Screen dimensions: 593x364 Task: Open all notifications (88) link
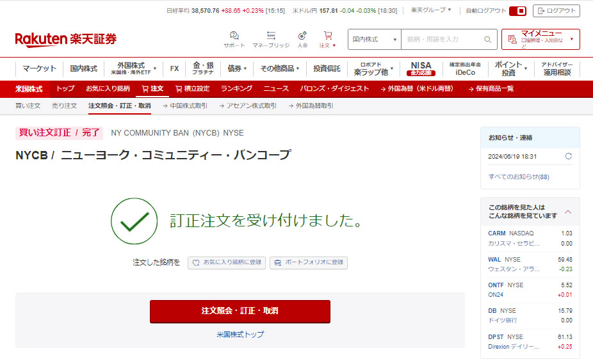point(519,177)
